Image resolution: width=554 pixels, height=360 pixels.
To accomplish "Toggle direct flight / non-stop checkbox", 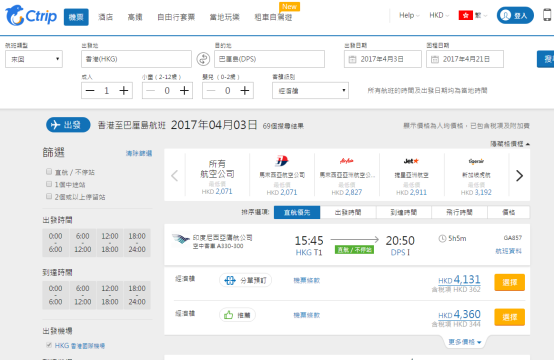I will coord(49,171).
